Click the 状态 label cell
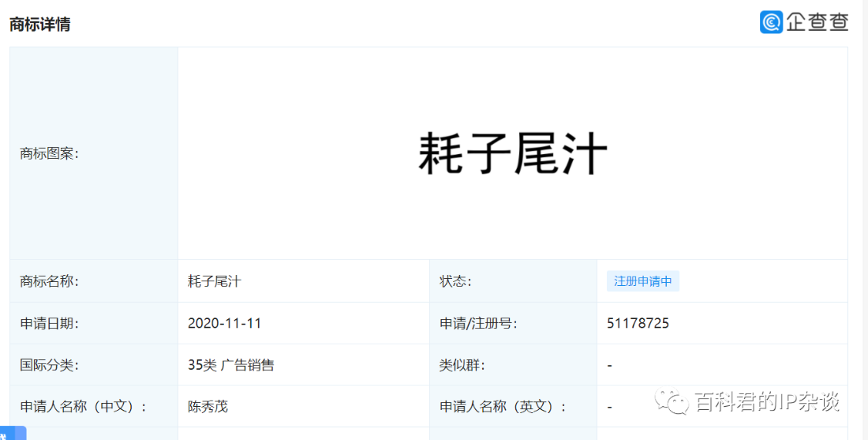The width and height of the screenshot is (868, 440). [x=513, y=281]
